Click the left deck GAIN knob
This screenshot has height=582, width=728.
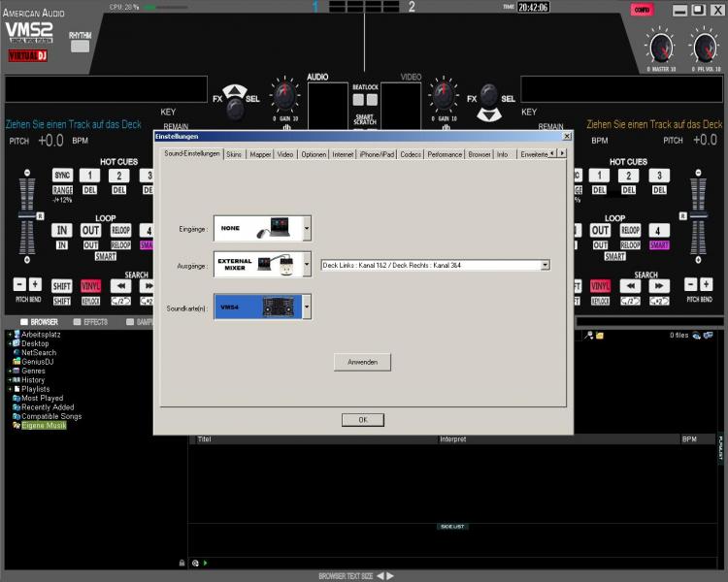[284, 95]
